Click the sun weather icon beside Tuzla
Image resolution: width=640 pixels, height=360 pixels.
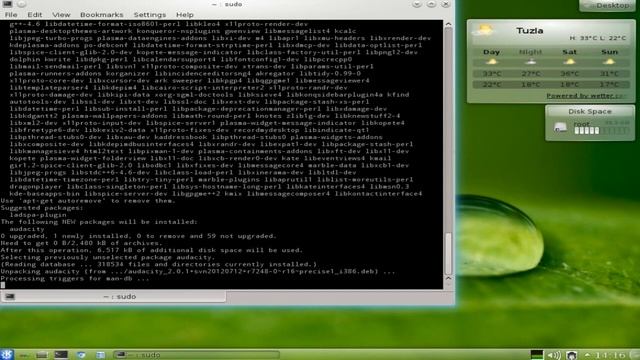[x=483, y=31]
